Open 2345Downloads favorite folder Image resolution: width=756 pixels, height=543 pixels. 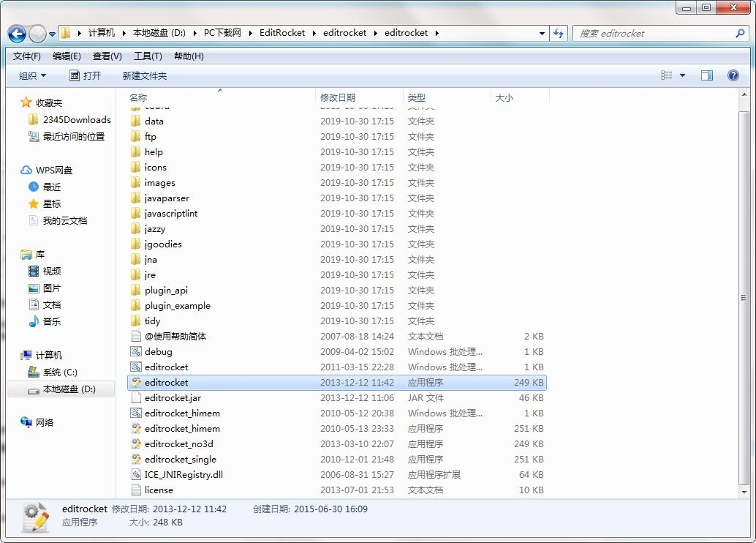70,120
